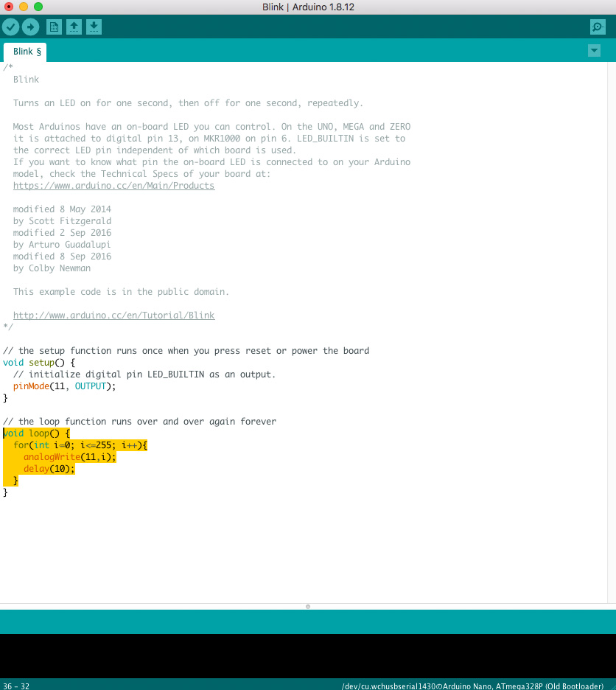
Task: Click the Arduino Nano board port status text
Action: (472, 686)
